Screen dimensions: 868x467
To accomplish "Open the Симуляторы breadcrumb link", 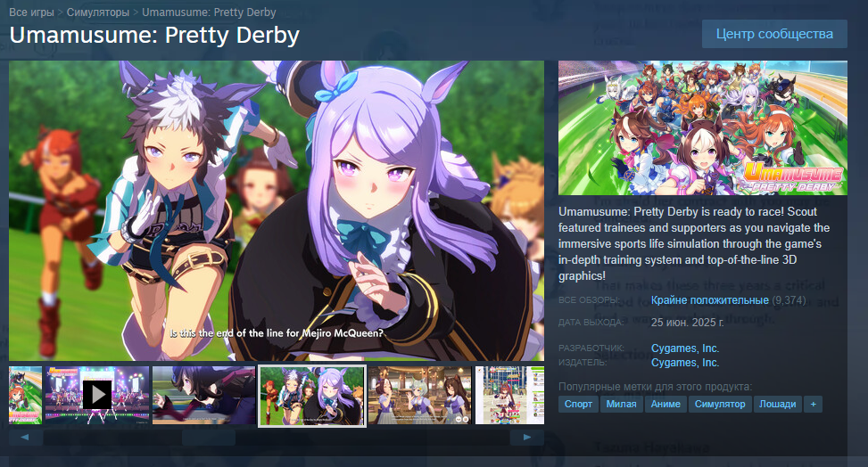I will click(98, 12).
